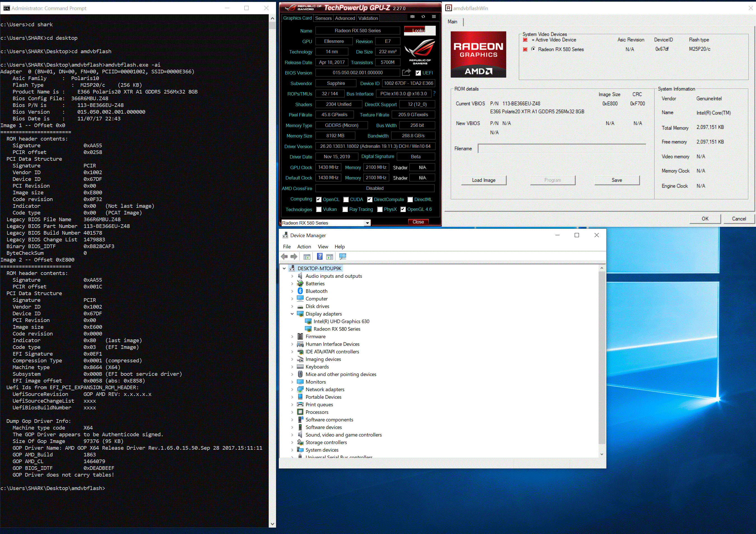Expand the Network adapters node

(292, 390)
